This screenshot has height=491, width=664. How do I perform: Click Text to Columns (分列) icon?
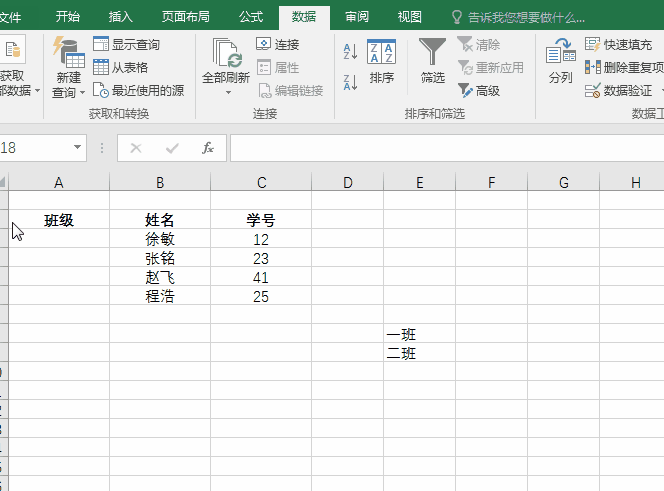pos(561,51)
